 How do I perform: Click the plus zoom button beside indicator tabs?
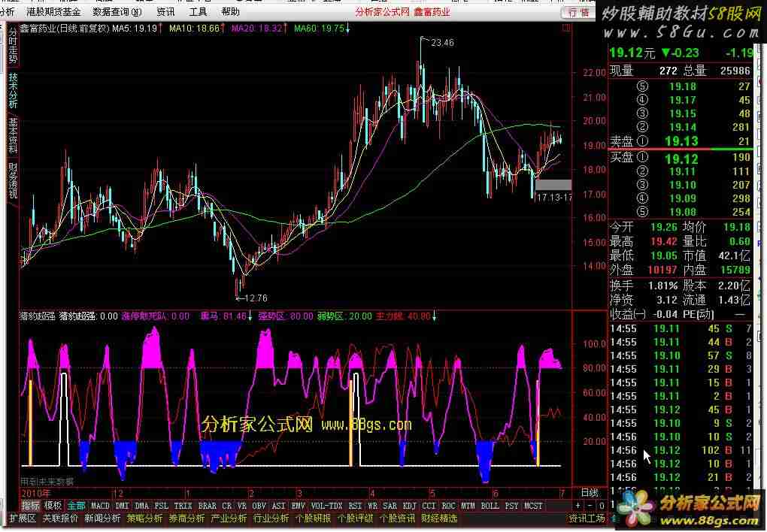578,506
